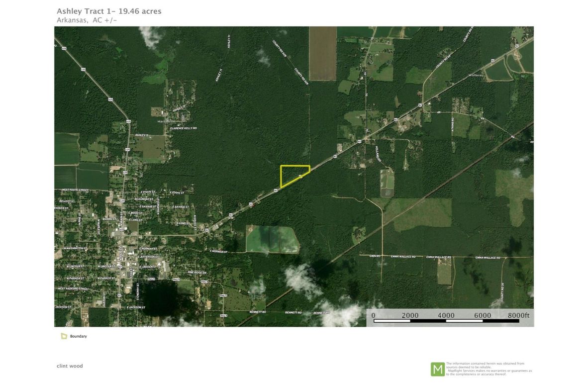Image resolution: width=588 pixels, height=384 pixels.
Task: Click the dark cloud shadow near E Jackson St
Action: 160,295
